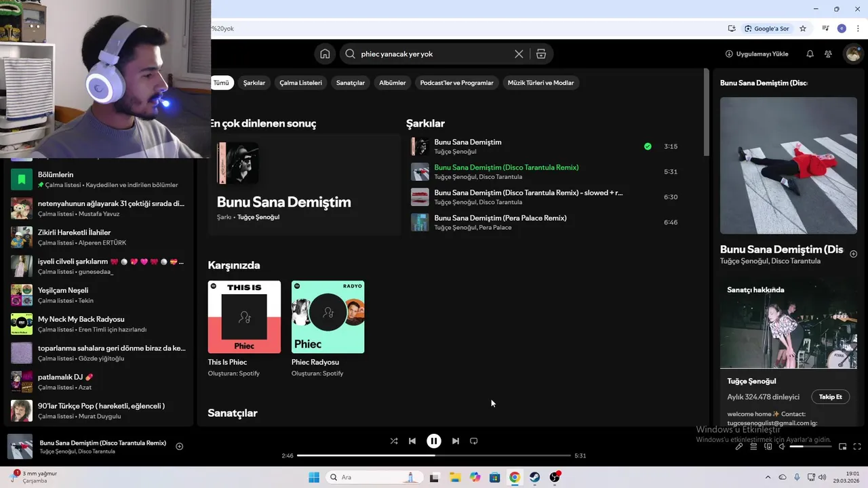Open the Browse icon beside the search bar
Screen dimensions: 868x488
541,54
